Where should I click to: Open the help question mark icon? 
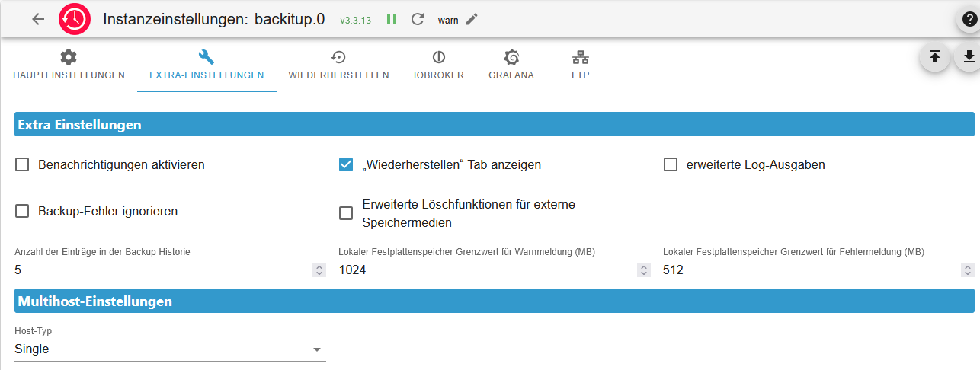(967, 20)
